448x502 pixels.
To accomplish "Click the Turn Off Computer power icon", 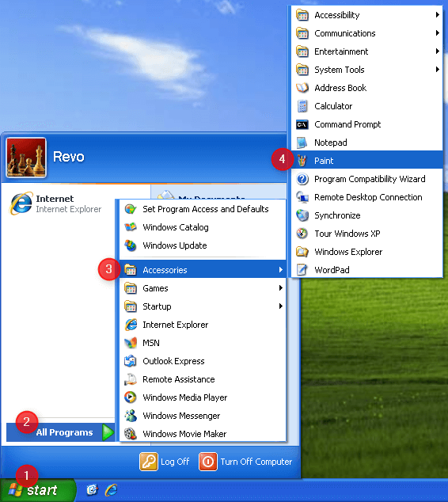I will (x=208, y=462).
